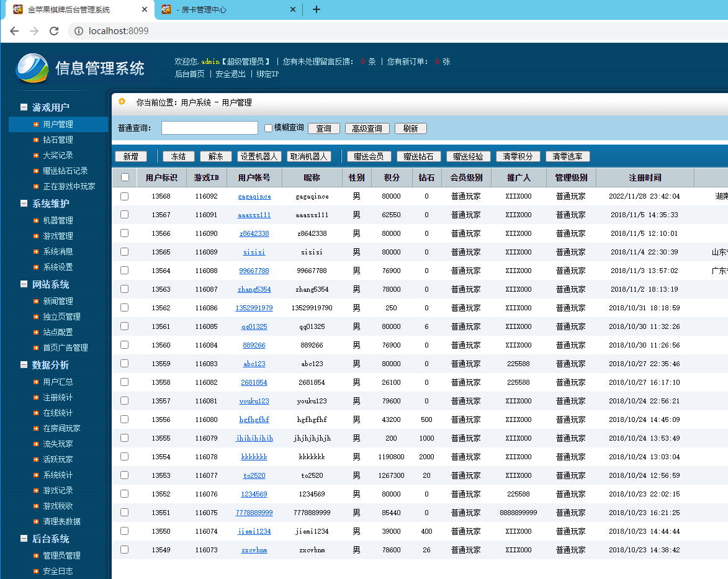Viewport: 728px width, 579px height.
Task: Close the 房卡管理中心 tab
Action: coord(293,9)
